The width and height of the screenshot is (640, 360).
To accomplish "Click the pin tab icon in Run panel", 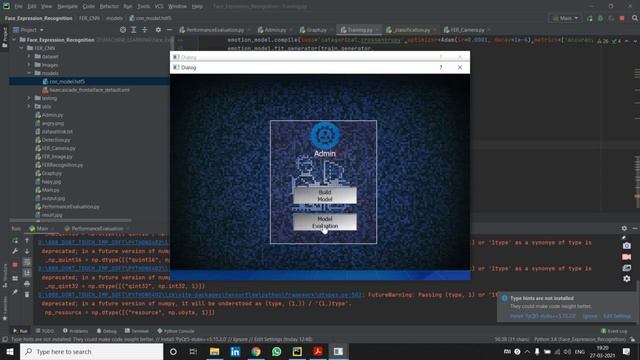I will tap(15, 292).
